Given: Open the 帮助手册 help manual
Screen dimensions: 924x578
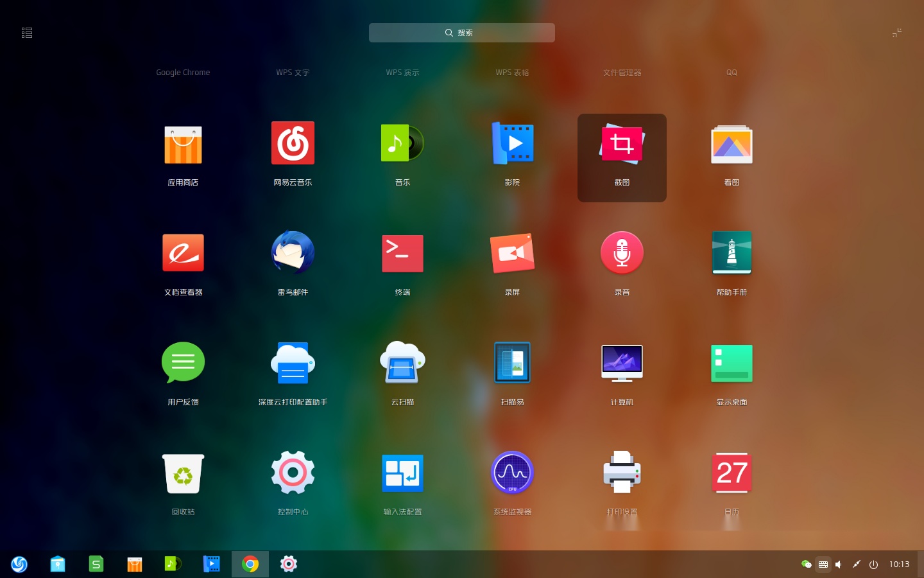Looking at the screenshot, I should [x=732, y=253].
